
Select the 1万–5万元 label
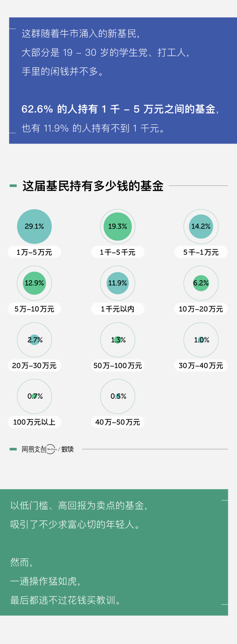(34, 252)
